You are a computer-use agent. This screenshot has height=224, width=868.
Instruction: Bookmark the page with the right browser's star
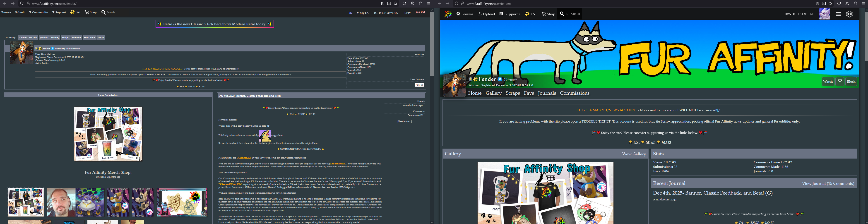[830, 3]
